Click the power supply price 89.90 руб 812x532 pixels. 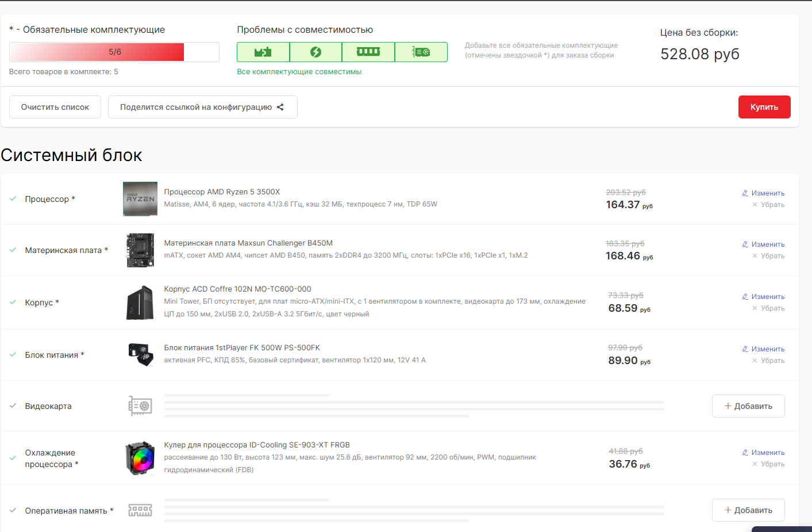(x=629, y=361)
